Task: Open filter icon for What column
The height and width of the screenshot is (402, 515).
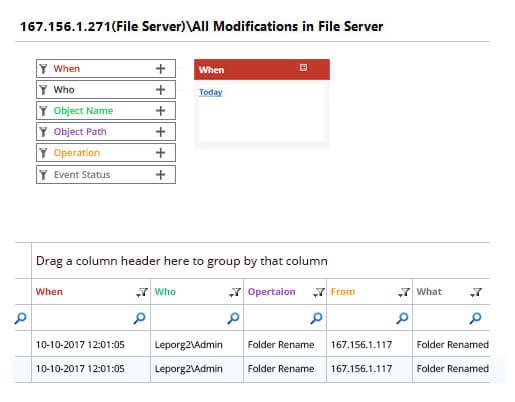Action: tap(476, 292)
